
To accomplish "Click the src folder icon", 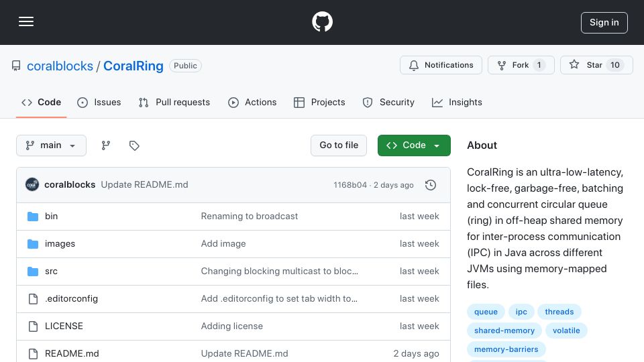I will tap(33, 271).
